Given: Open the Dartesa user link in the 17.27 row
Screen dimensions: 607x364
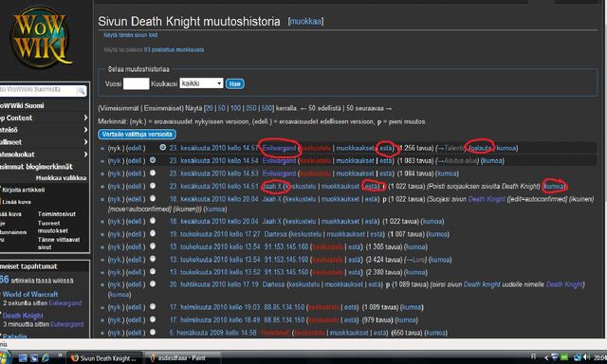Looking at the screenshot, I should (275, 234).
